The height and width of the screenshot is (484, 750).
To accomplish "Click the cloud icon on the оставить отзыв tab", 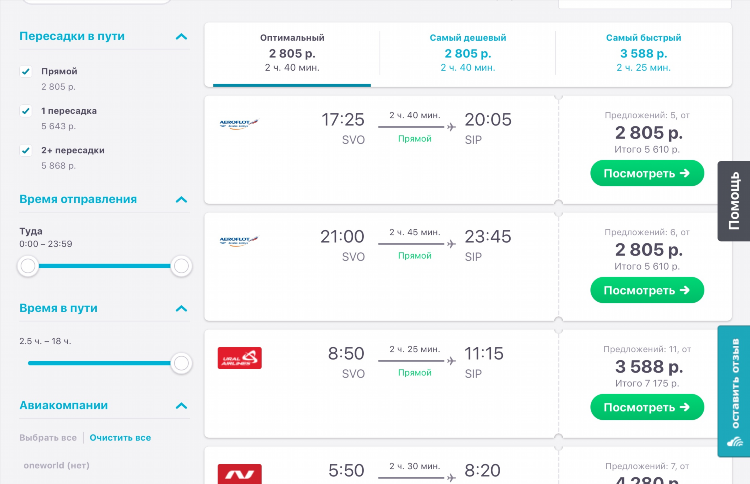I will coord(735,441).
